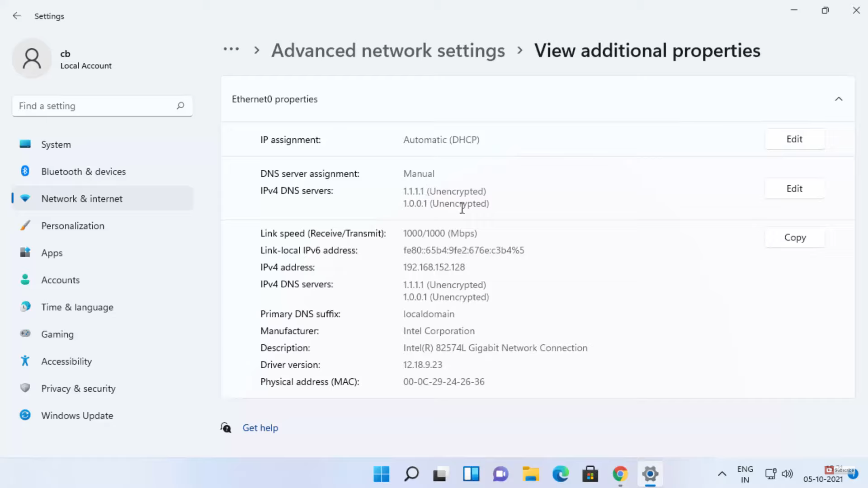868x488 pixels.
Task: Open Bluetooth & devices settings
Action: coord(83,172)
